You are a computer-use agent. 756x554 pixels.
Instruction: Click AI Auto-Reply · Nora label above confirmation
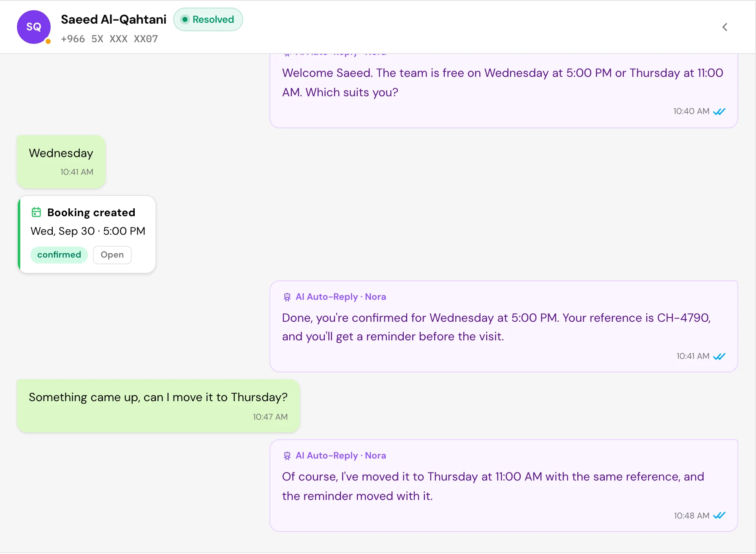click(340, 297)
